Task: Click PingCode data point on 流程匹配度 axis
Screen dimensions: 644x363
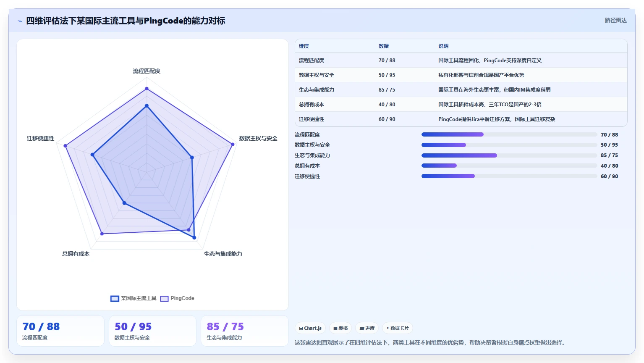Action: 147,89
